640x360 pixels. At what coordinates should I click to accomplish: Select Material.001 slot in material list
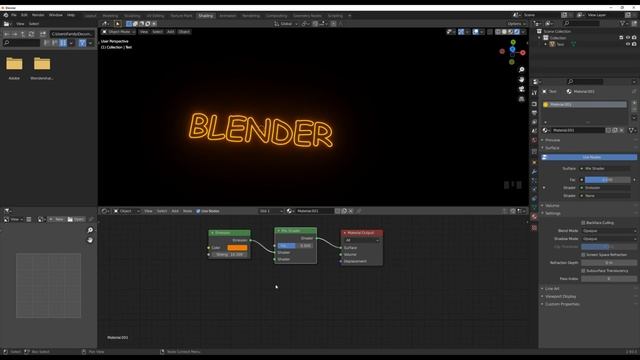[x=584, y=104]
